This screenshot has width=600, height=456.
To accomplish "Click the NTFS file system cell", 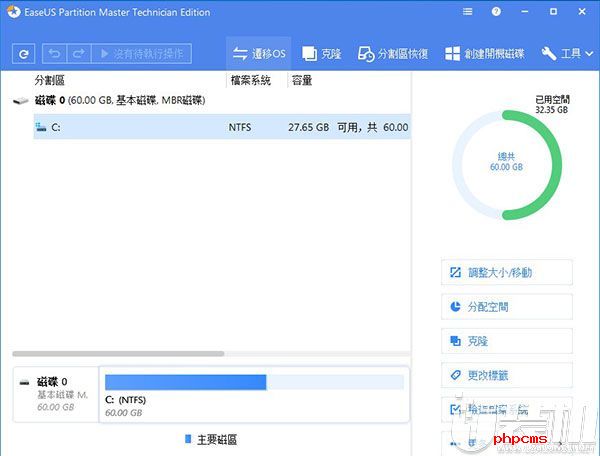I will (x=240, y=127).
